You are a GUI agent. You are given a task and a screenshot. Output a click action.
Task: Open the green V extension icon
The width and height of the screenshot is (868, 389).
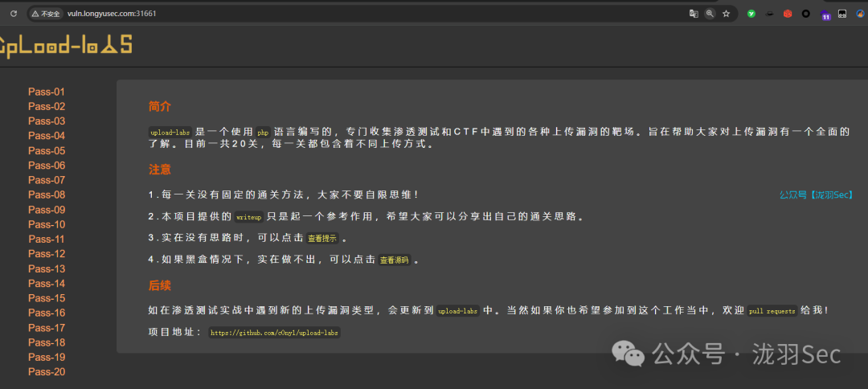(751, 14)
